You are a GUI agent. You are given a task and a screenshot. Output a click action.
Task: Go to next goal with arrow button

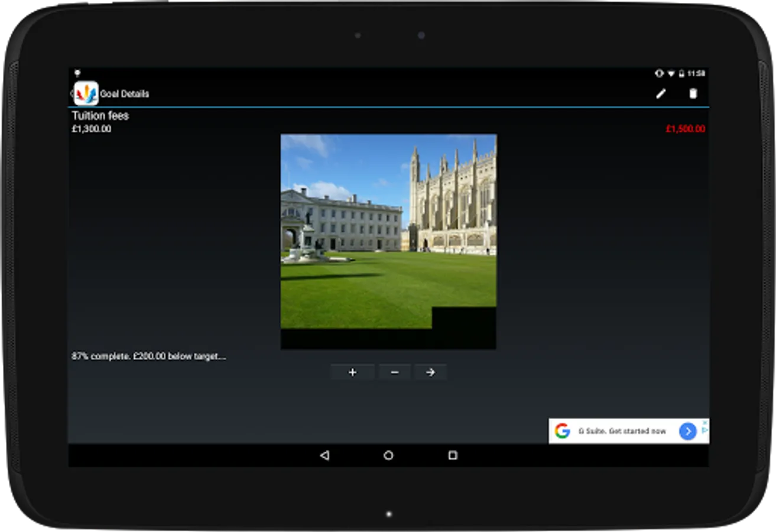(x=430, y=372)
